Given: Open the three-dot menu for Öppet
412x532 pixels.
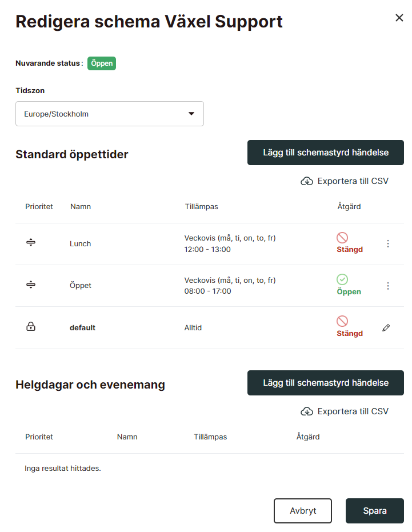Looking at the screenshot, I should tap(388, 286).
